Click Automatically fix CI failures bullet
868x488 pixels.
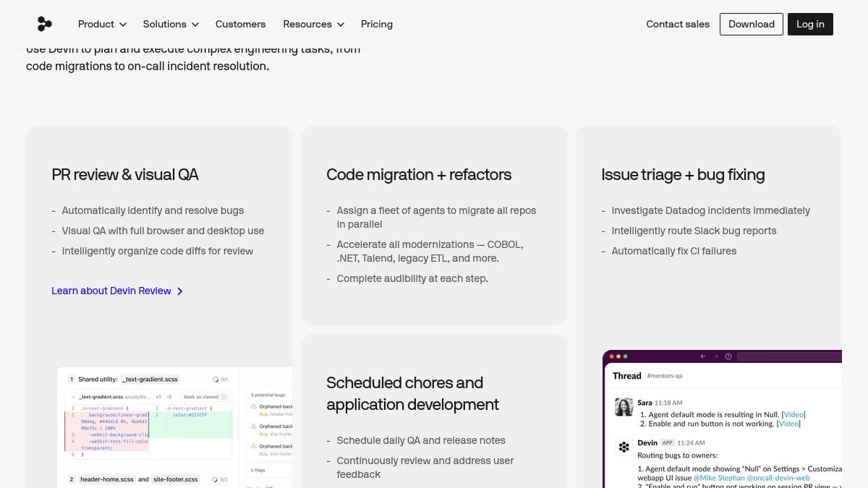click(x=673, y=251)
